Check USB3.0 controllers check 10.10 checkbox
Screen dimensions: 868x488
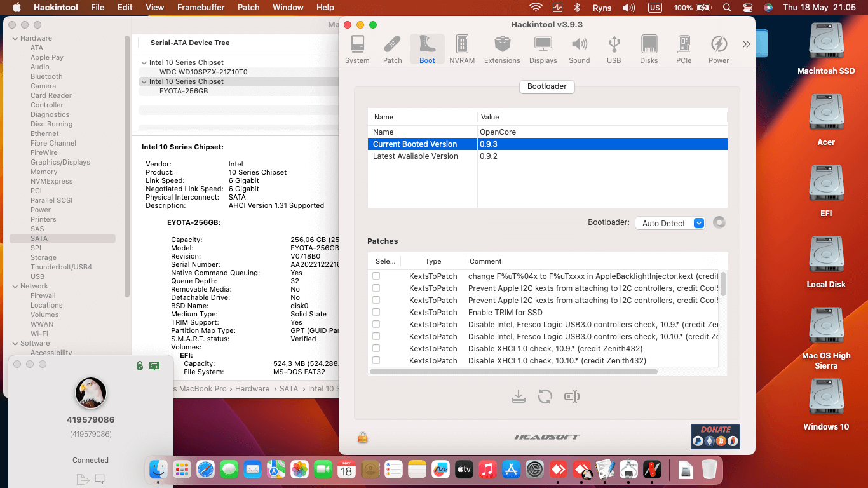[376, 336]
